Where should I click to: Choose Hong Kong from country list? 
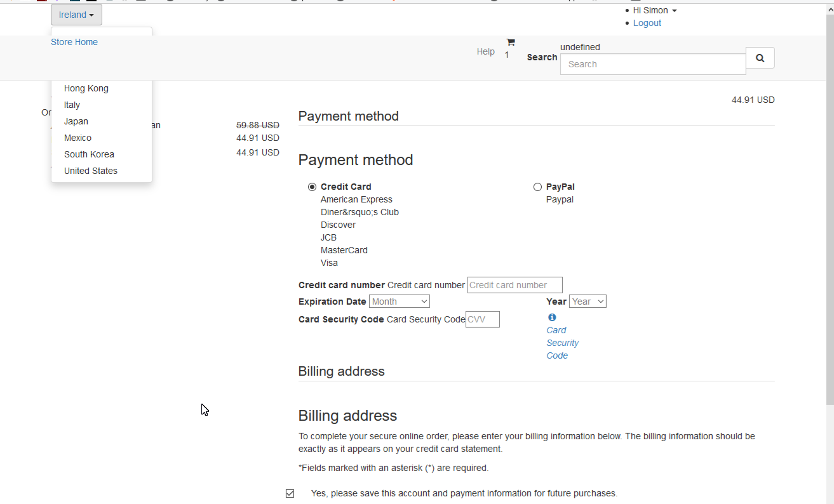point(86,89)
